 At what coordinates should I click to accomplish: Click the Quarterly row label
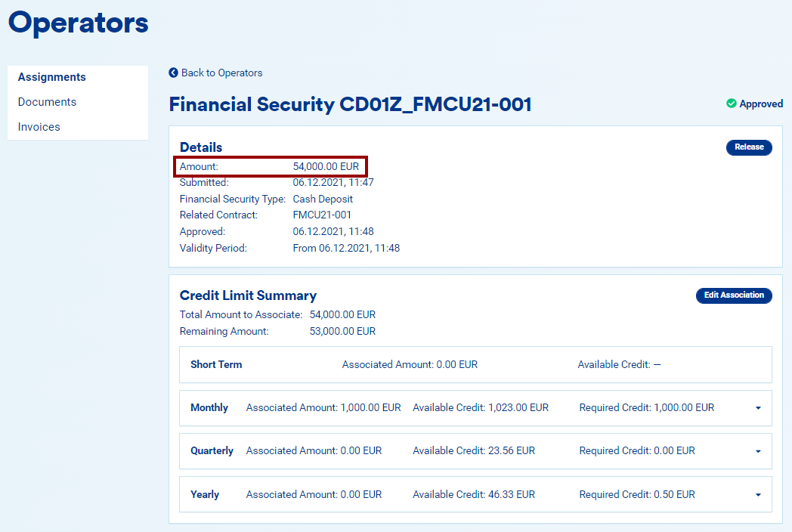212,450
